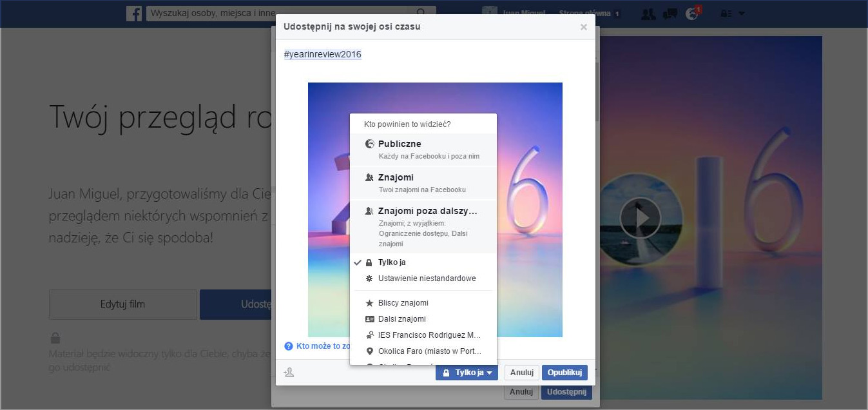Click the gear icon beside Ustawienie niestandardowe
The image size is (868, 410).
point(369,278)
